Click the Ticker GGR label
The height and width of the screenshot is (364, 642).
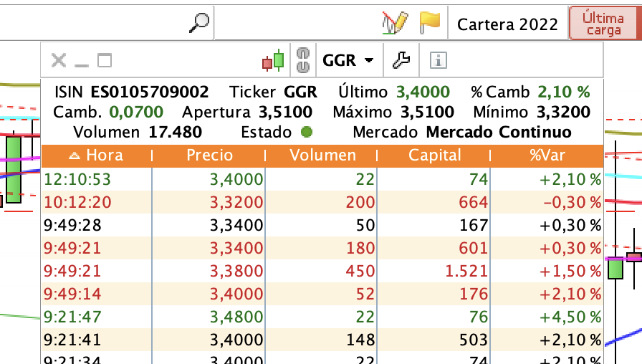coord(273,92)
